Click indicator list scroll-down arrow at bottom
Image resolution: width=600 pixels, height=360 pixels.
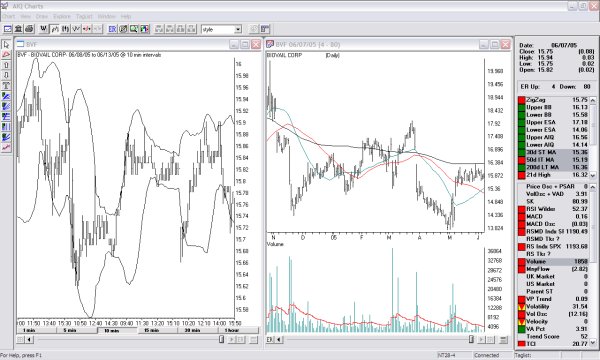593,343
